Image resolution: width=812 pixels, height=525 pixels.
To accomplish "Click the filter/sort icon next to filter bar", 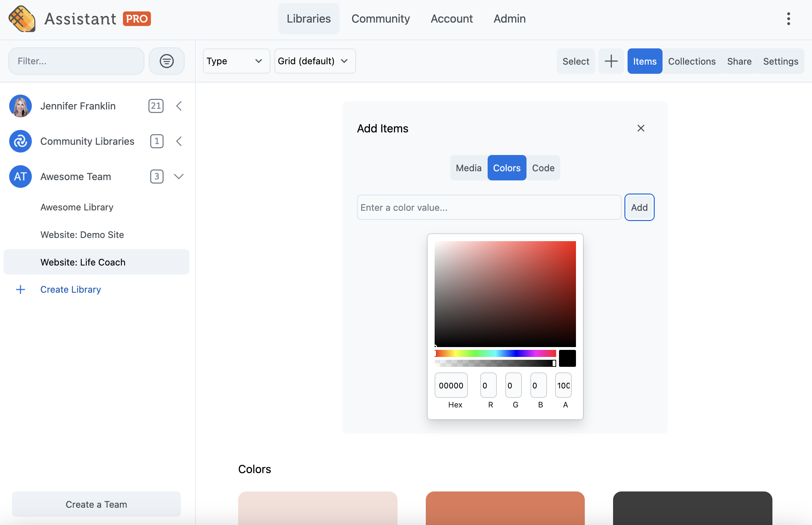I will [166, 60].
